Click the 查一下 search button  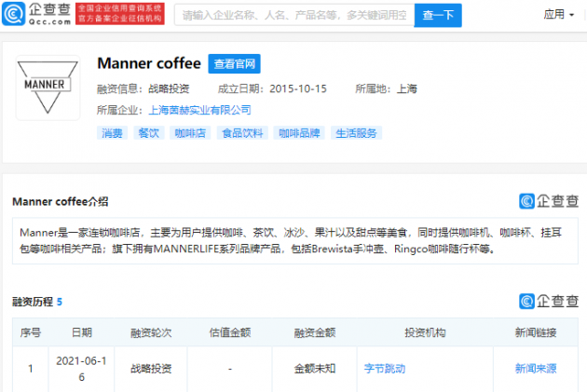(438, 15)
